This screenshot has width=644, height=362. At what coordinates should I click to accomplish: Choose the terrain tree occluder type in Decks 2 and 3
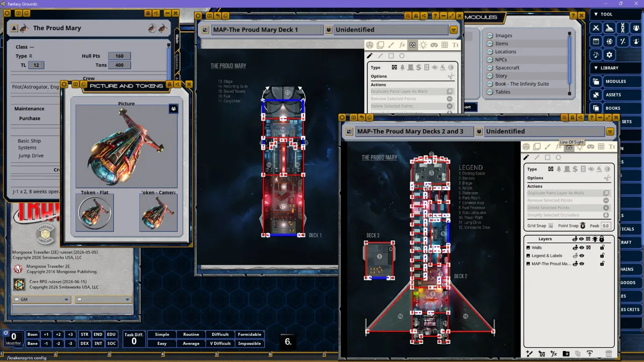559,169
